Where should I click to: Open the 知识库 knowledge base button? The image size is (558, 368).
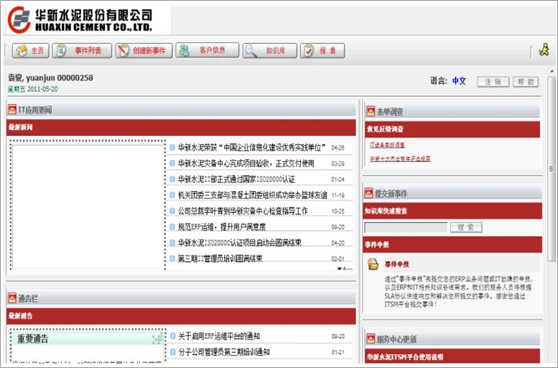coord(270,51)
